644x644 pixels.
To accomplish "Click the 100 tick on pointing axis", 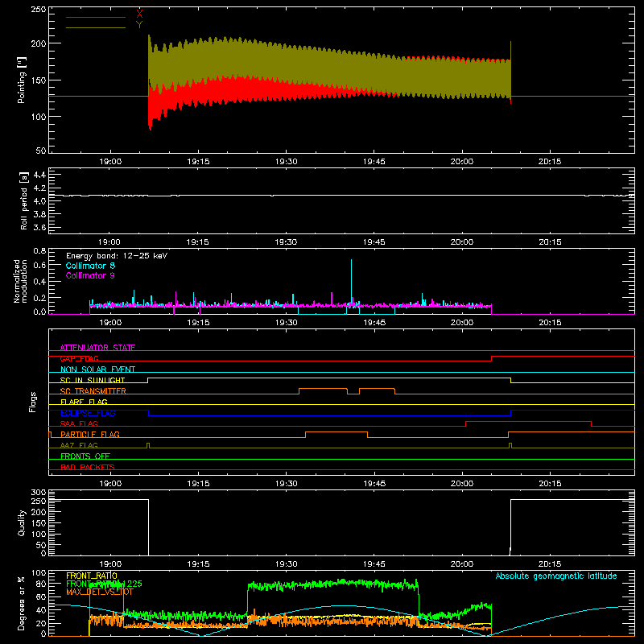I will coord(39,117).
